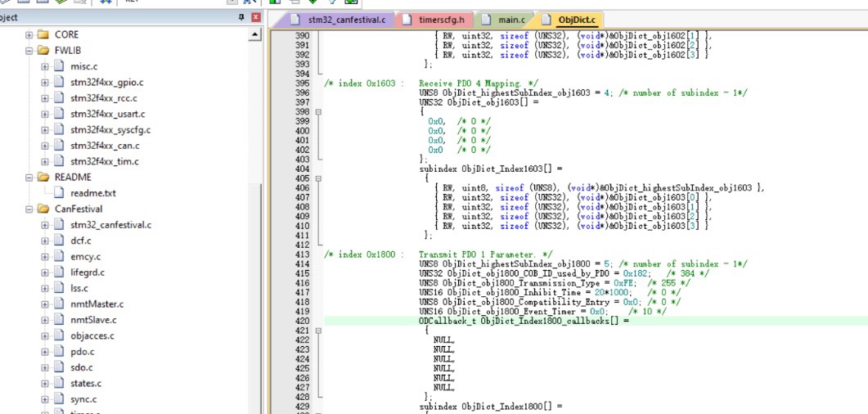Select sync.c in the project tree

tap(83, 399)
